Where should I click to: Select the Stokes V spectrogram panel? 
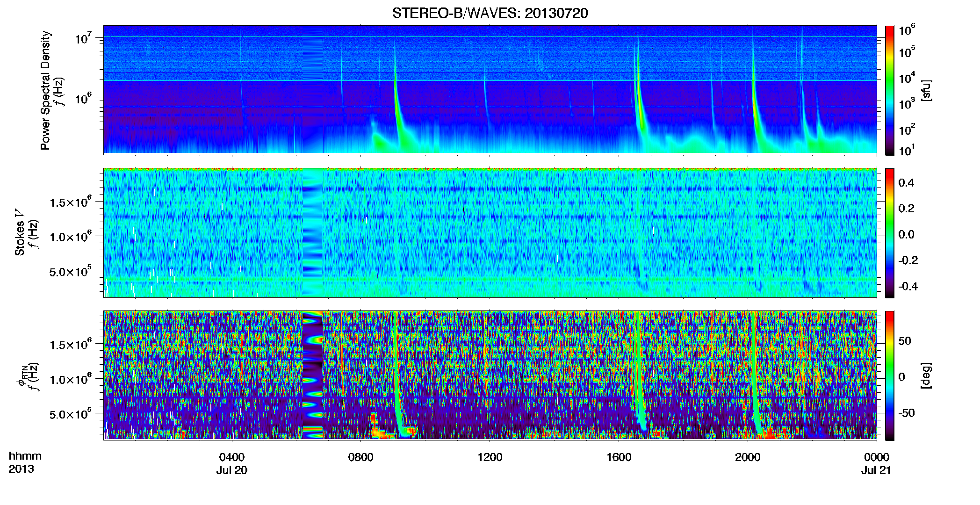(x=490, y=233)
